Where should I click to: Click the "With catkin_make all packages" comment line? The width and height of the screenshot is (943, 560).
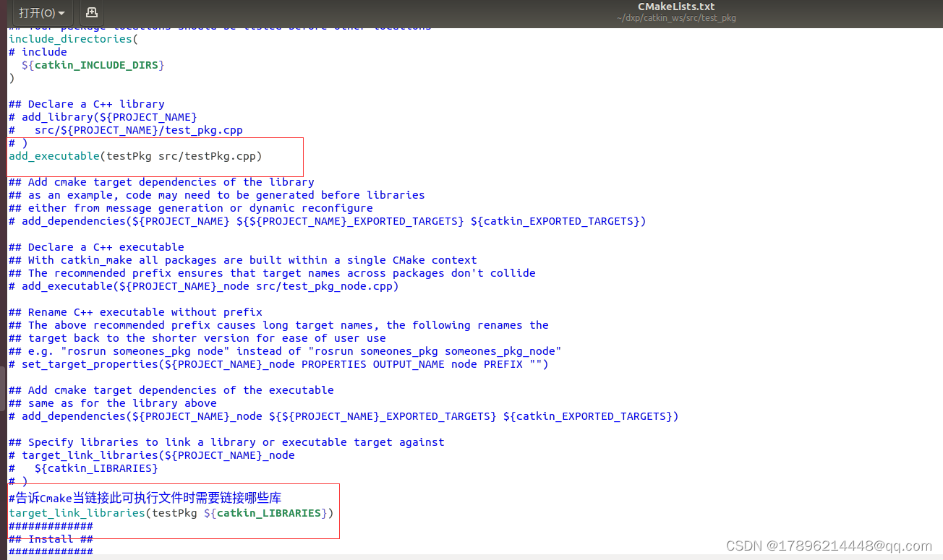click(x=243, y=260)
